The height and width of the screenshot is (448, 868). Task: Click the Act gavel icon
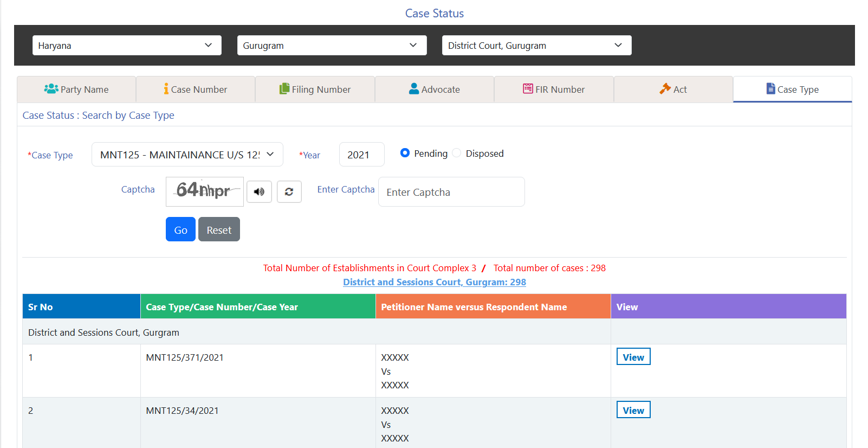[665, 89]
